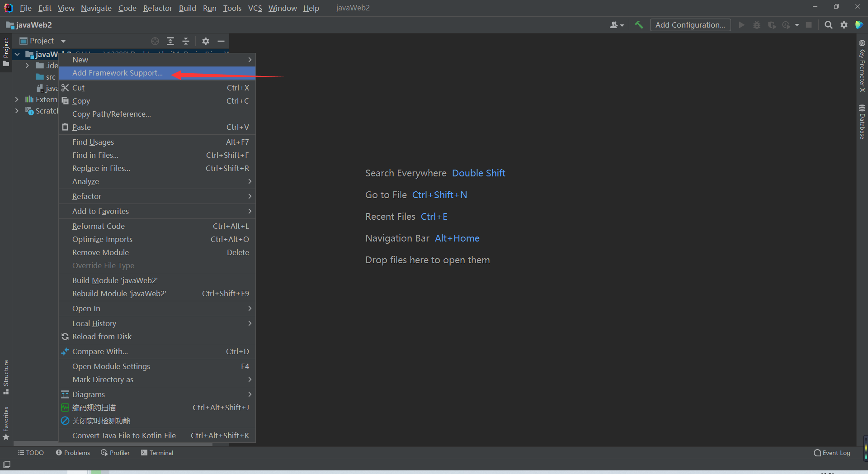Open the VCS menu in menu bar
The image size is (868, 474).
pos(255,8)
